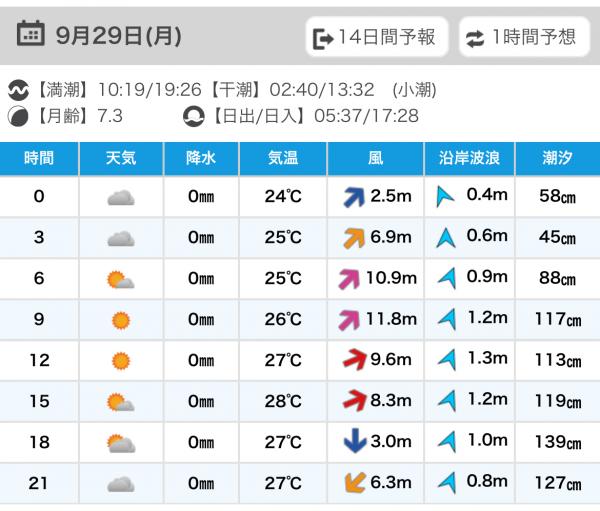
Task: Open the 14日間予報 forecast button
Action: [376, 38]
